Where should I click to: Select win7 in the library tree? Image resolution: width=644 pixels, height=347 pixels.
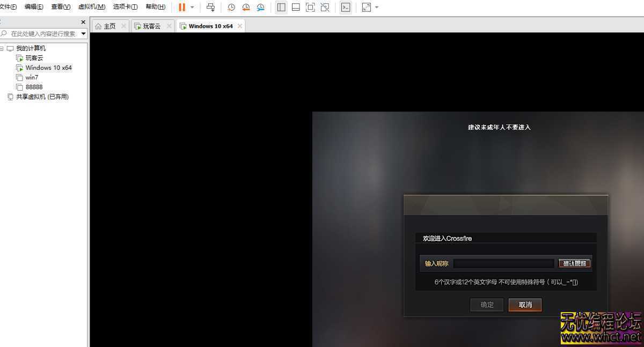tap(32, 77)
